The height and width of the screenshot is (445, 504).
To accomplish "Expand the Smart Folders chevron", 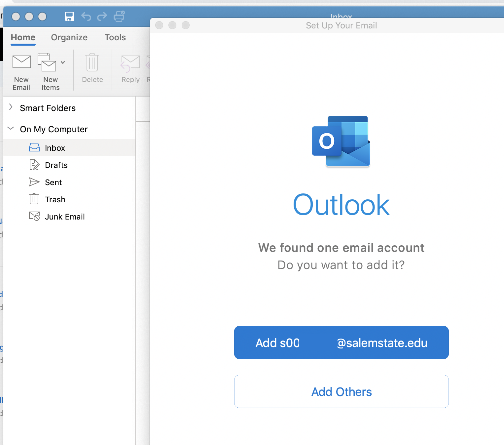I will (11, 107).
